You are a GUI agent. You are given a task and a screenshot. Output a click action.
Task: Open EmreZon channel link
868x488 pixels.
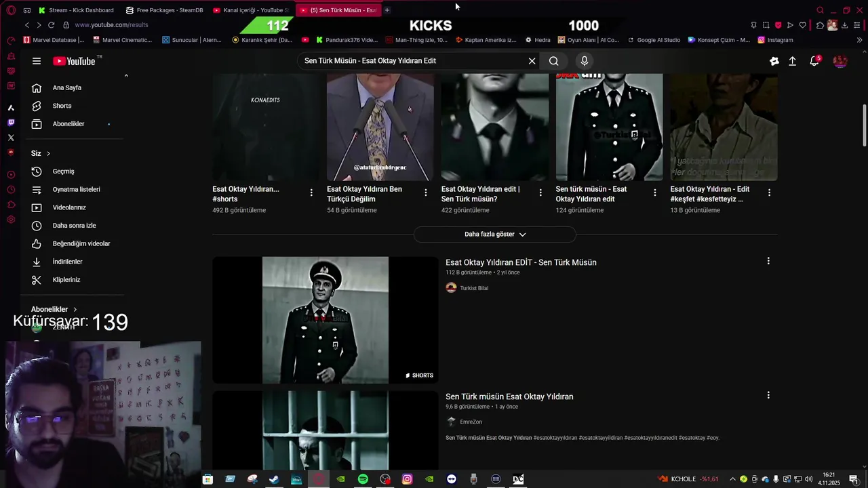pyautogui.click(x=471, y=422)
